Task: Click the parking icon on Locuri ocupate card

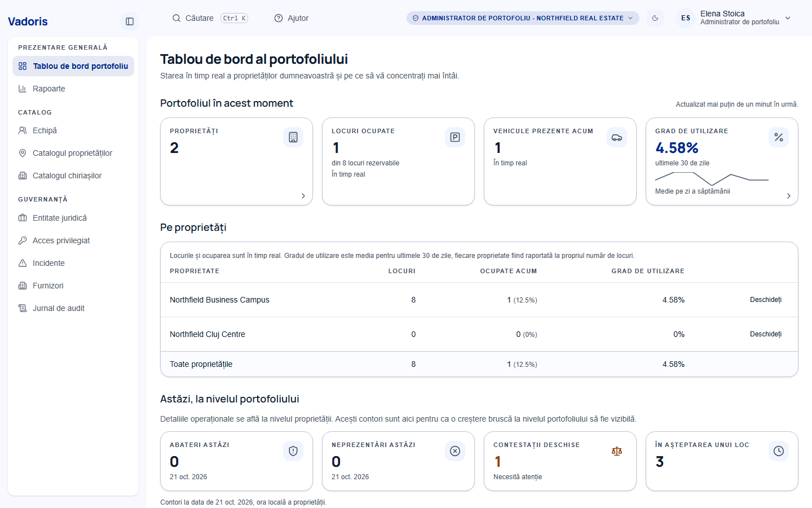Action: click(x=455, y=137)
